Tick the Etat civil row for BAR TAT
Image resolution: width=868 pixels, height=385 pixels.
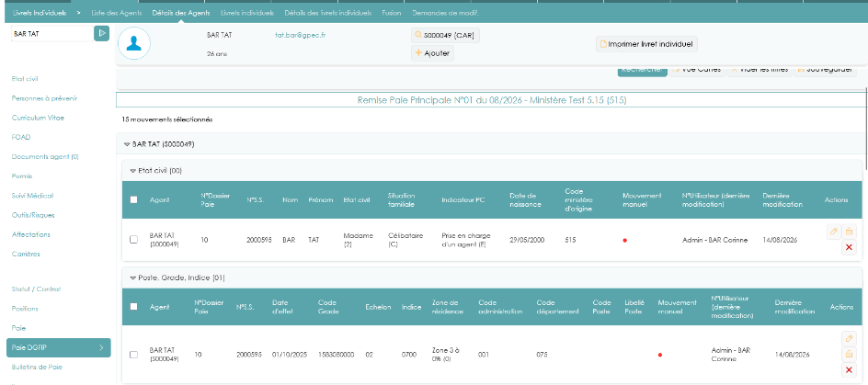(x=133, y=240)
